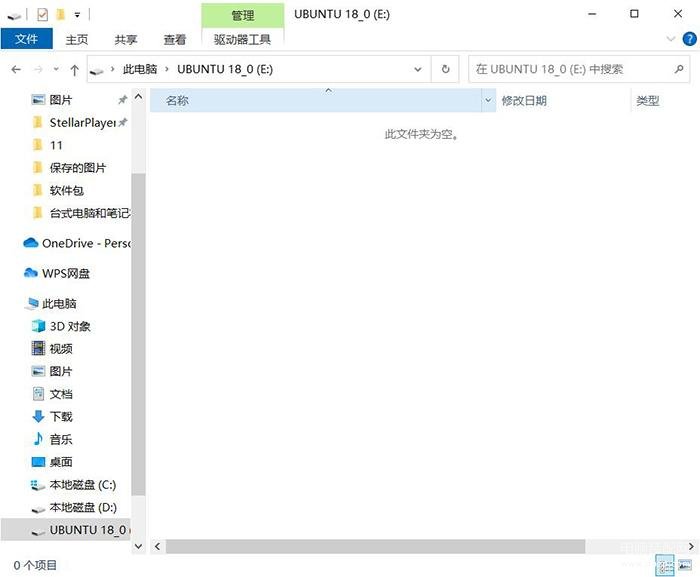Refresh the current folder view
Viewport: 700px width, 577px height.
446,70
